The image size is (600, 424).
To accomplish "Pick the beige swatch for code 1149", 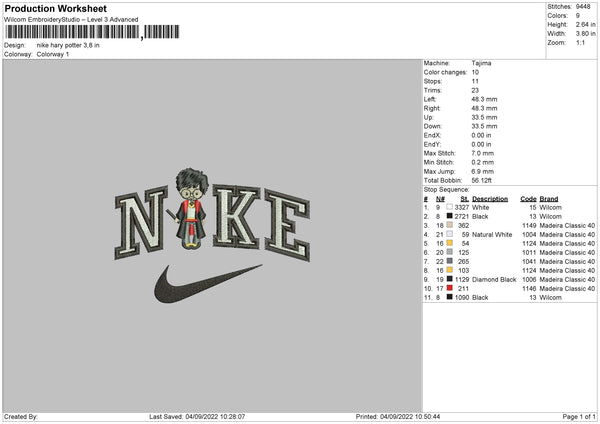I will point(450,225).
